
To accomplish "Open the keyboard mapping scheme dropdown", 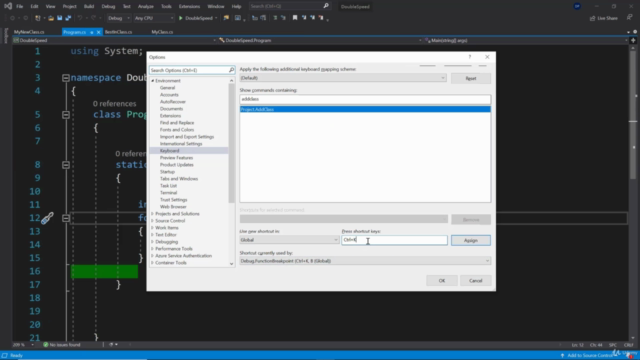I will click(343, 78).
